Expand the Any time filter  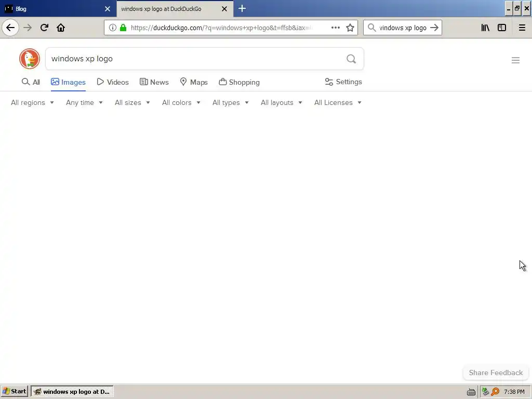click(x=84, y=102)
